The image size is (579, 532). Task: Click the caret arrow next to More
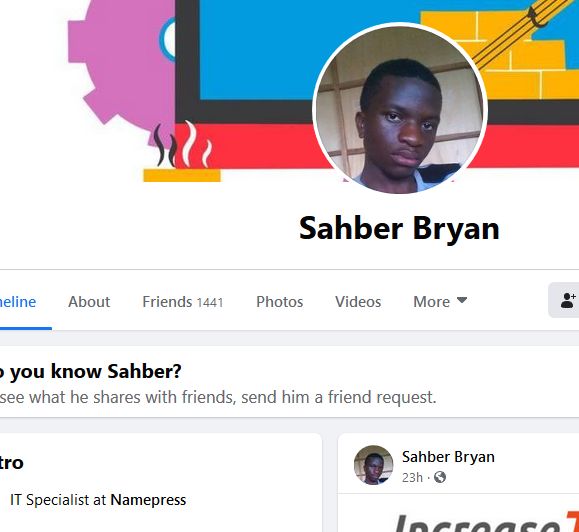(x=462, y=300)
